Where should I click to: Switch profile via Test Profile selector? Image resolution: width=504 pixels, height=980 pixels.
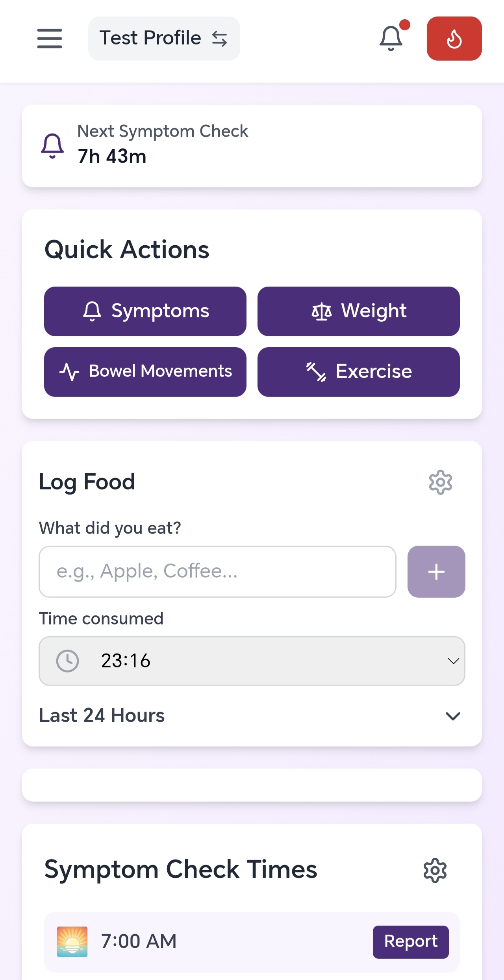[150, 39]
